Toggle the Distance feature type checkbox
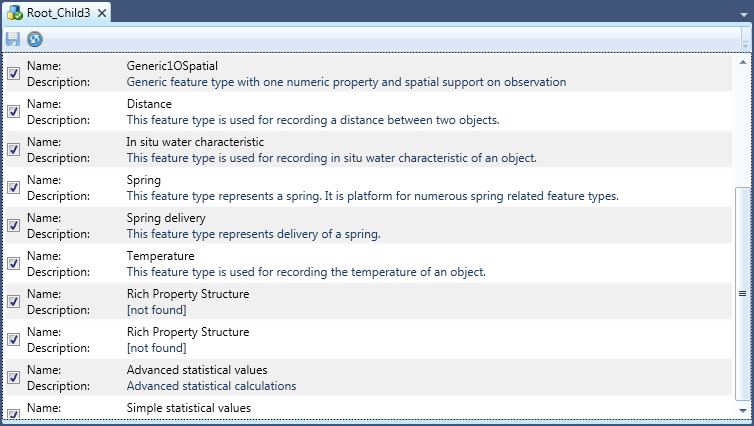The width and height of the screenshot is (754, 426). (x=13, y=112)
